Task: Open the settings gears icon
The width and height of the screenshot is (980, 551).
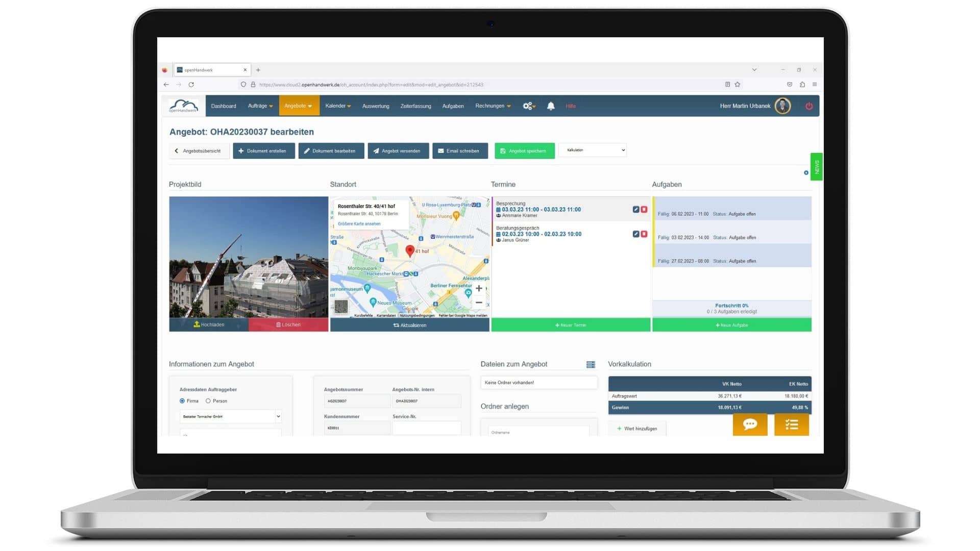Action: click(x=528, y=106)
